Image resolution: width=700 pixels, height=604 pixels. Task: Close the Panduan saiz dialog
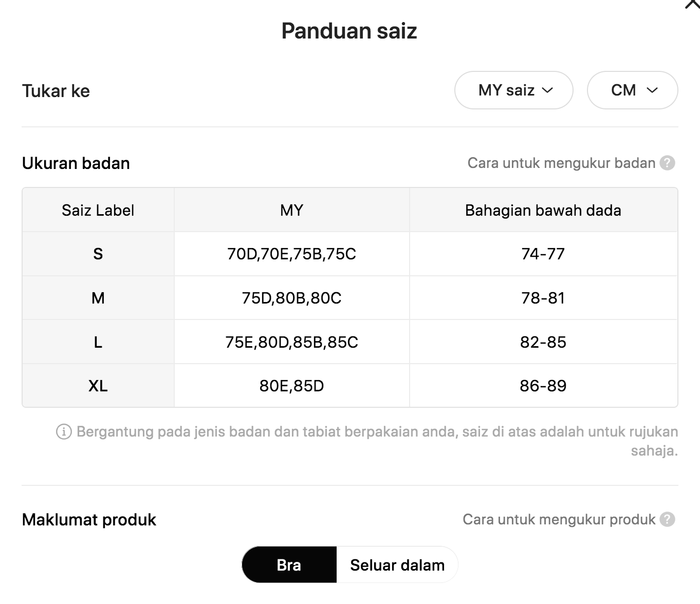click(x=693, y=4)
